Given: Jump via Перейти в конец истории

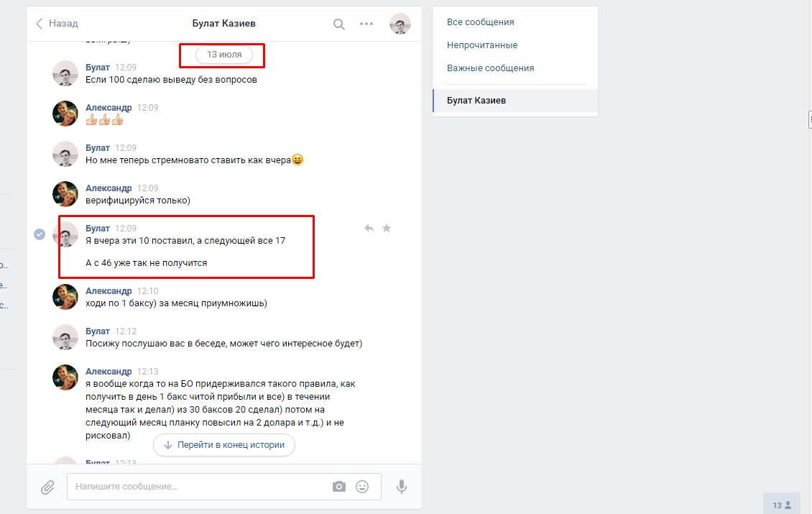Looking at the screenshot, I should click(224, 444).
